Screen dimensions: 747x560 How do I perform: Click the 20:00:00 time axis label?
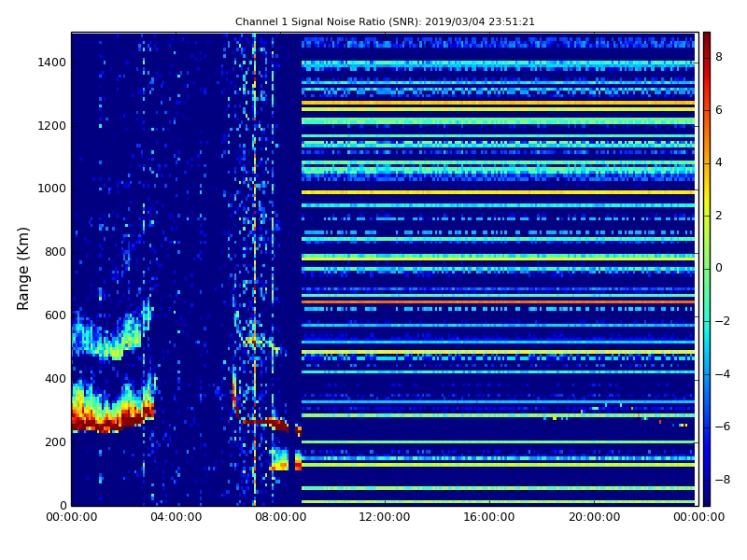[x=594, y=517]
